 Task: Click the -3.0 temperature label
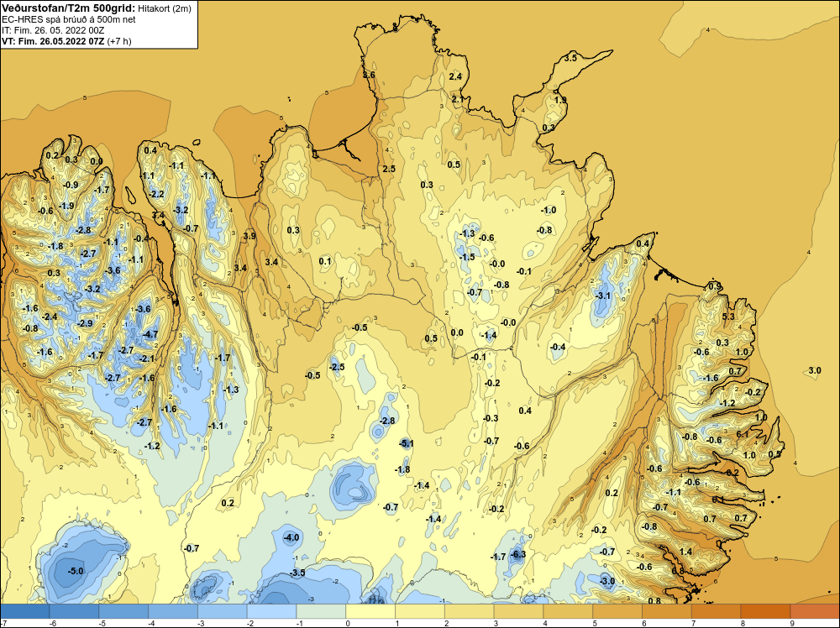point(607,581)
